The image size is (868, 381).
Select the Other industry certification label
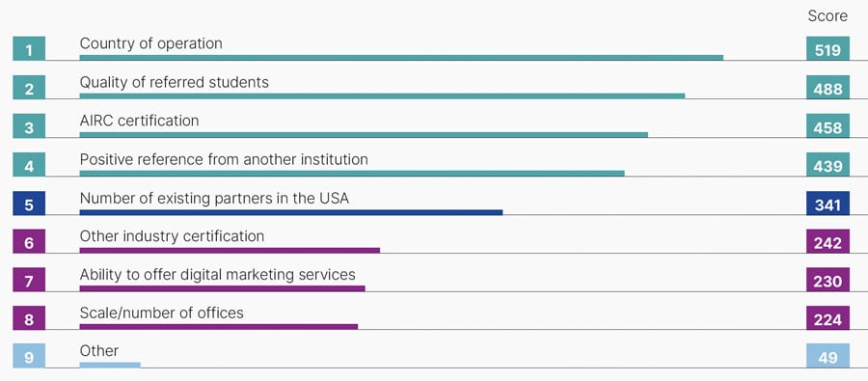(x=173, y=236)
